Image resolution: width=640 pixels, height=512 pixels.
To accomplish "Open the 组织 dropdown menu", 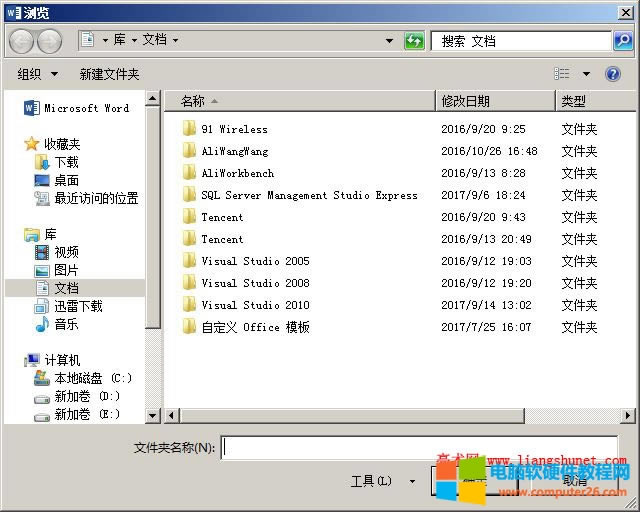I will tap(38, 74).
